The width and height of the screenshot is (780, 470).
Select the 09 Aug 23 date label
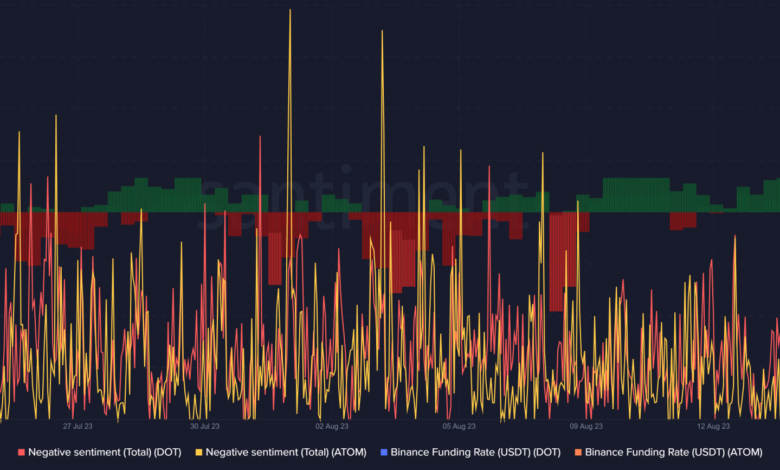(585, 425)
